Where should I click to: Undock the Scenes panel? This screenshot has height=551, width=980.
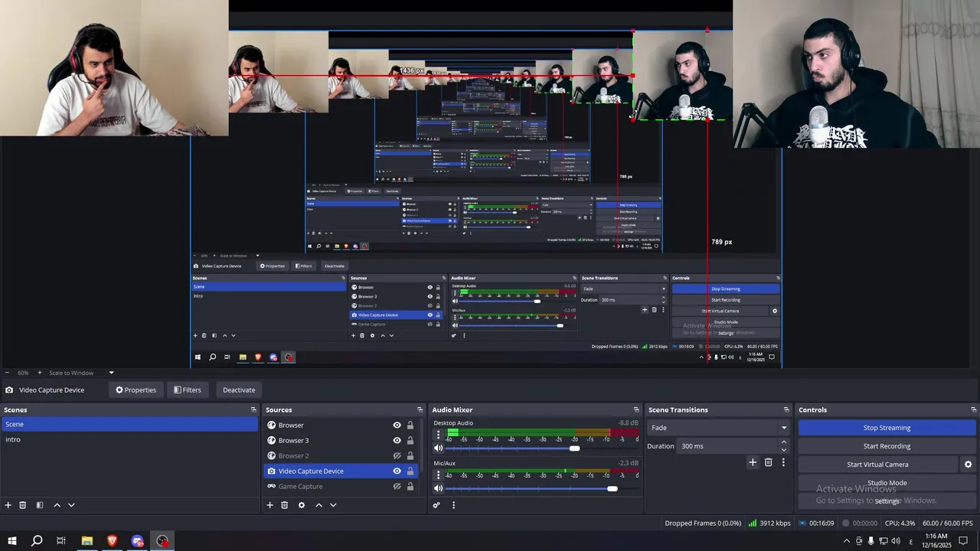pos(253,410)
